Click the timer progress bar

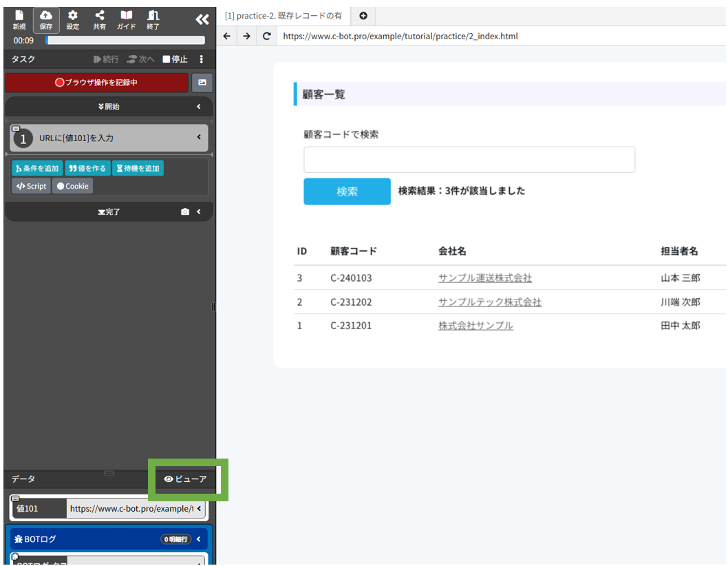pyautogui.click(x=125, y=41)
